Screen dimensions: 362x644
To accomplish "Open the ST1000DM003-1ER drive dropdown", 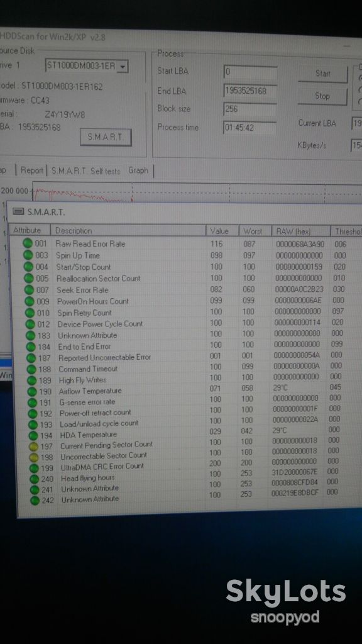I will tap(123, 66).
